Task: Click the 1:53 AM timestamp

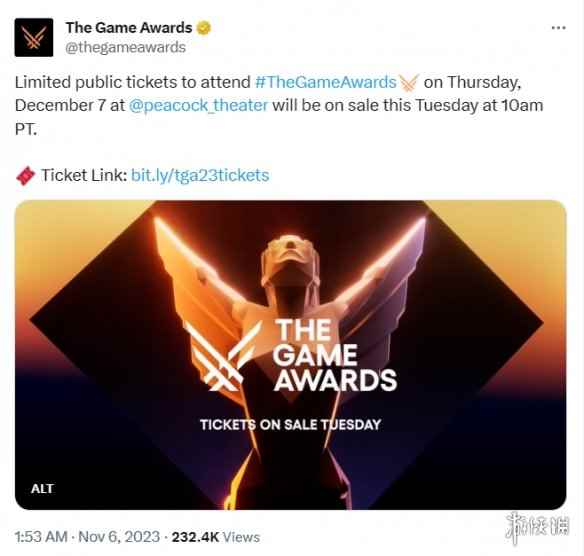Action: (41, 537)
